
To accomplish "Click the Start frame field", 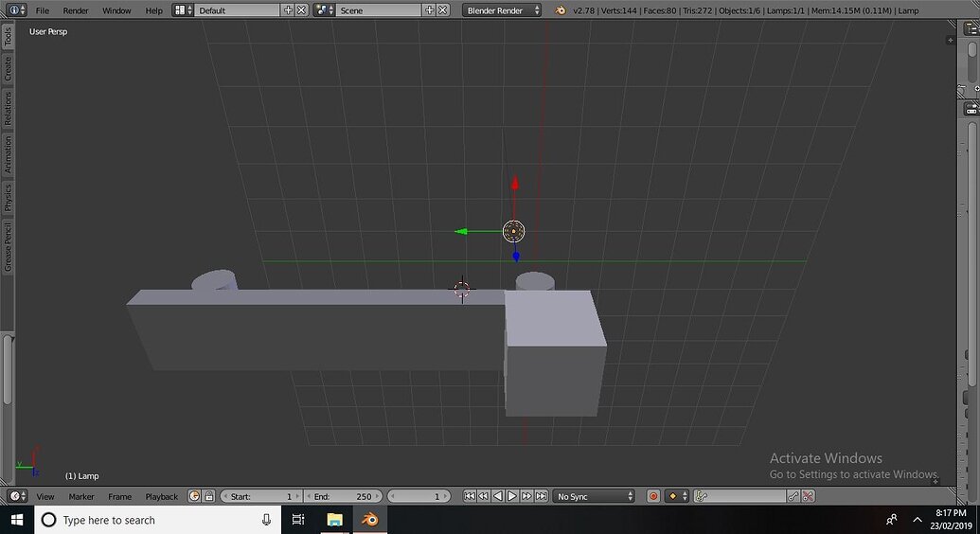I will [x=261, y=496].
